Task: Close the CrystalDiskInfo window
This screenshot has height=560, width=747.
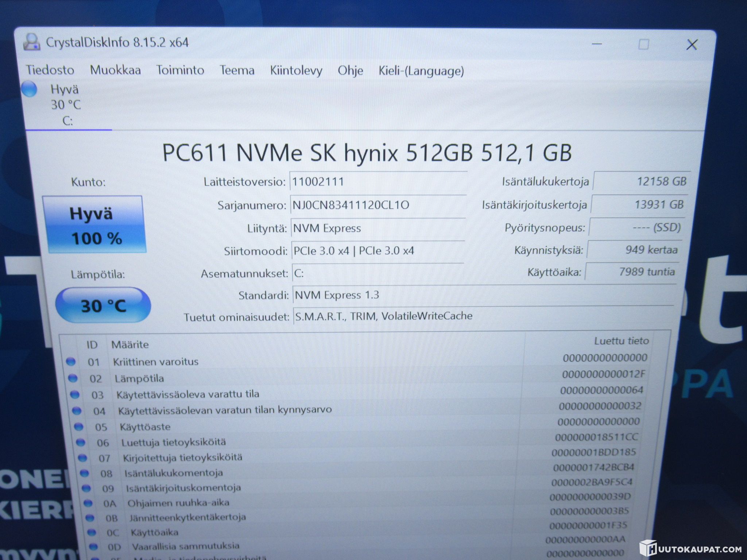Action: (x=692, y=45)
